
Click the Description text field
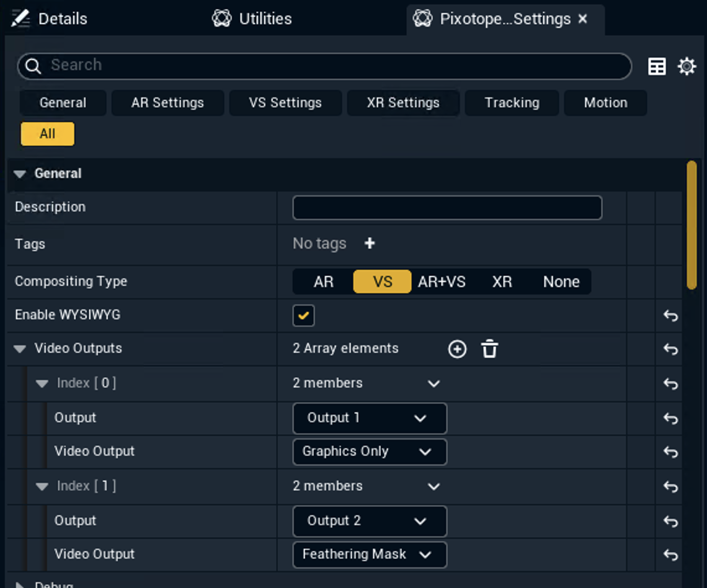(447, 208)
